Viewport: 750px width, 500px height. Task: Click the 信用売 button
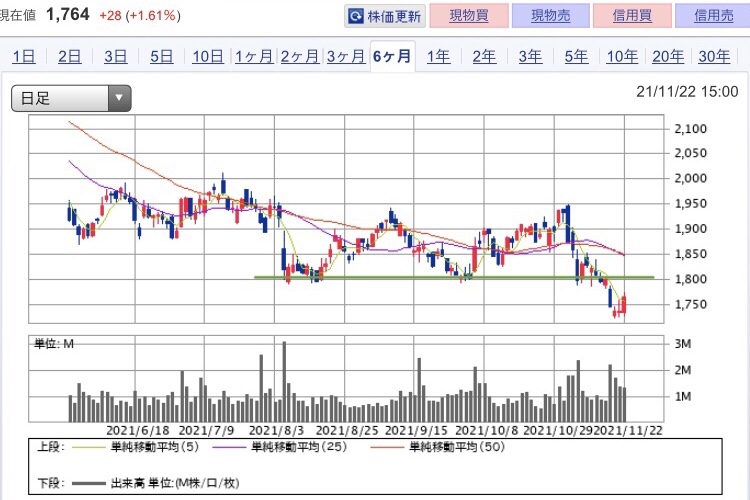[713, 16]
